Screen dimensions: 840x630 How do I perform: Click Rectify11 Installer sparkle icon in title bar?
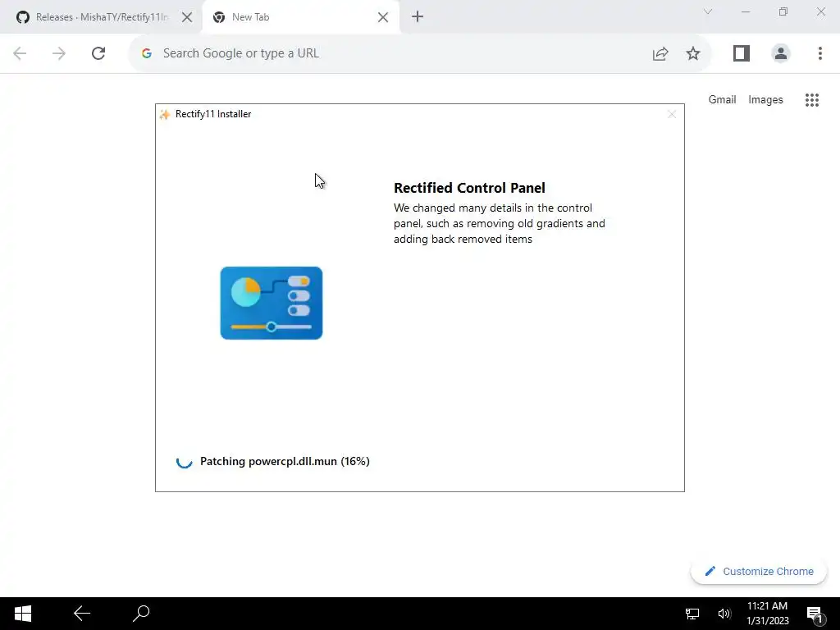click(165, 114)
